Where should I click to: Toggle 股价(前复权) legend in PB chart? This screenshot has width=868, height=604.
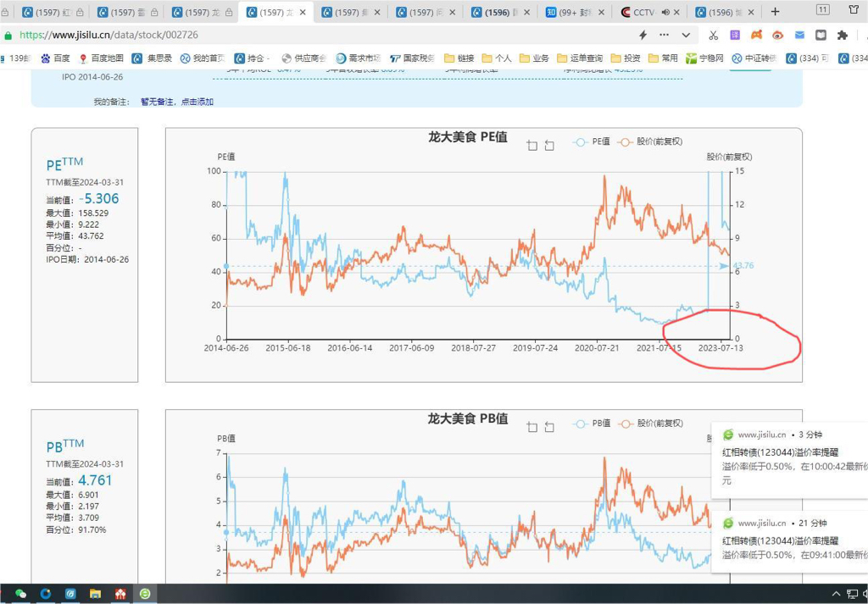650,423
